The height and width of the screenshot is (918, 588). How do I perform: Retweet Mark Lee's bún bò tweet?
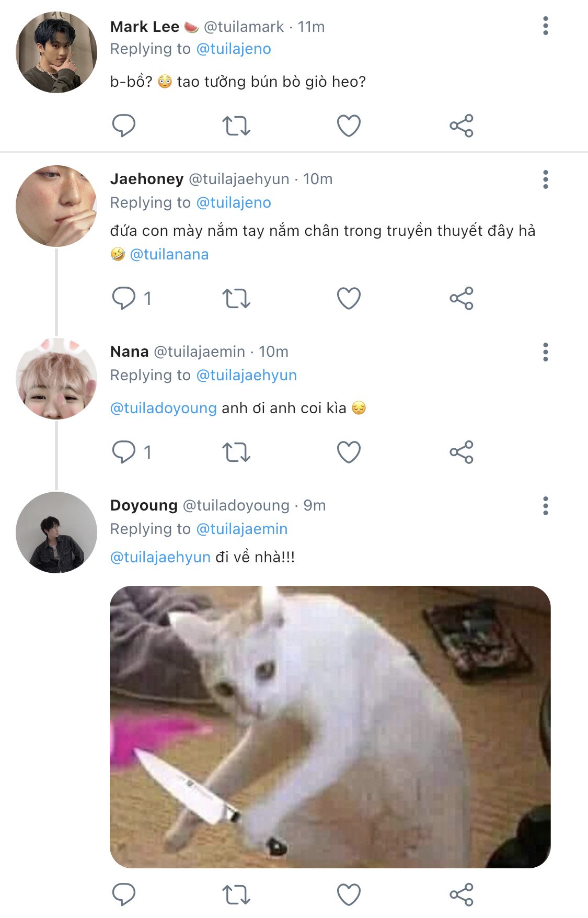[236, 126]
